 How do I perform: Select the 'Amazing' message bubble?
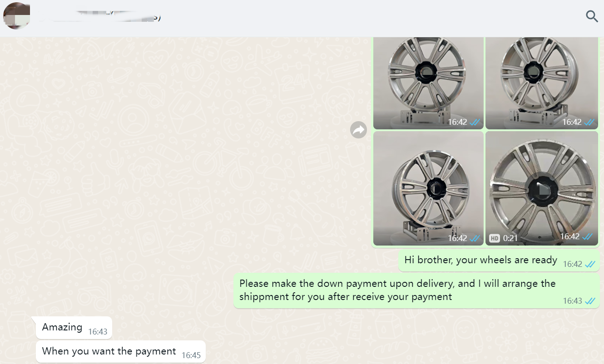click(x=74, y=328)
